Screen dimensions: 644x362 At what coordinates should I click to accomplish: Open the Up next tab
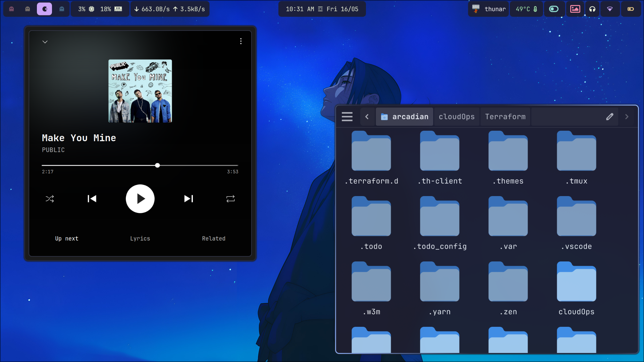(x=67, y=238)
